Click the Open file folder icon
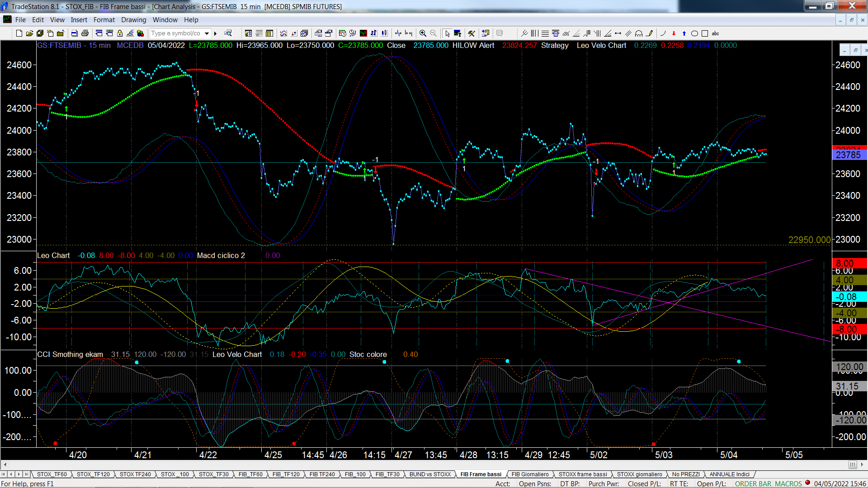 (29, 33)
